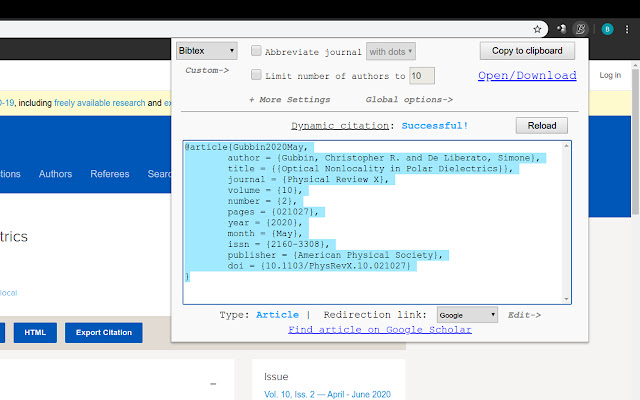Screen dimensions: 640x400
Task: Open the Chrome profile avatar
Action: (x=606, y=29)
